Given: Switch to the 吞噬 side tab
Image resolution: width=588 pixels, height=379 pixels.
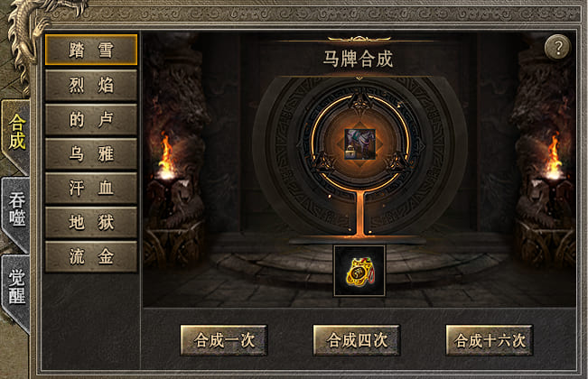Looking at the screenshot, I should coord(16,210).
